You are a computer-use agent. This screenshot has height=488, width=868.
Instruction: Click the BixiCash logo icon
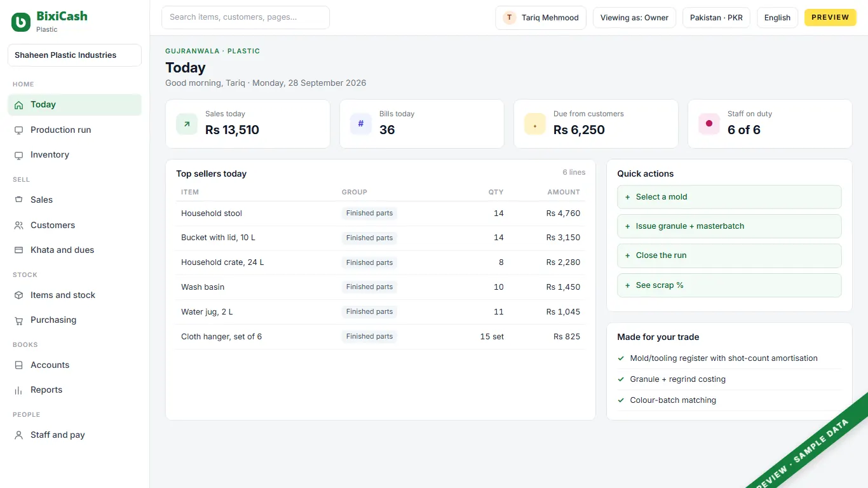tap(21, 22)
